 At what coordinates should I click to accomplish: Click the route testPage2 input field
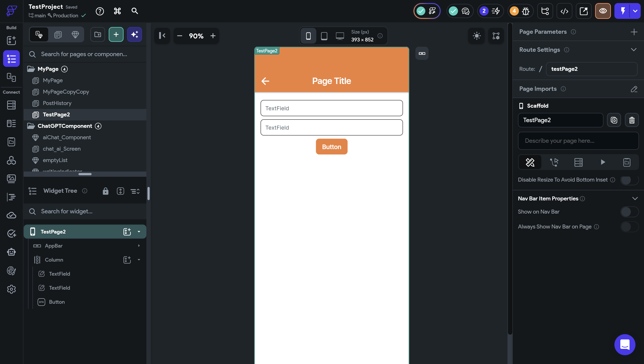[x=591, y=69]
